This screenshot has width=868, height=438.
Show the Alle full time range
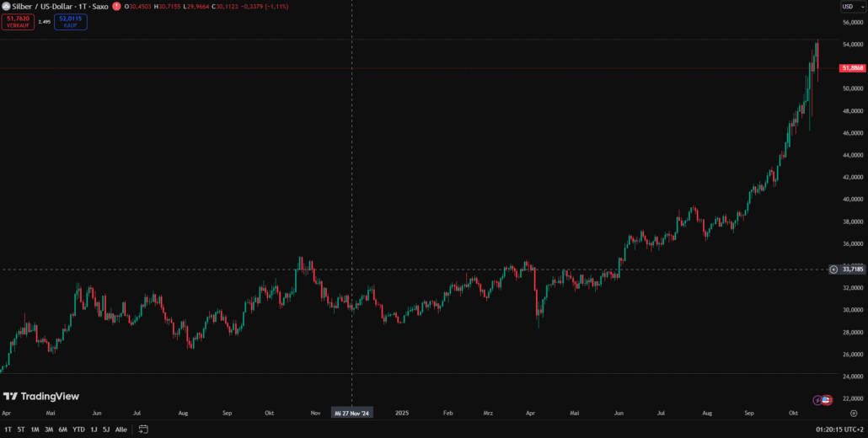[x=121, y=430]
